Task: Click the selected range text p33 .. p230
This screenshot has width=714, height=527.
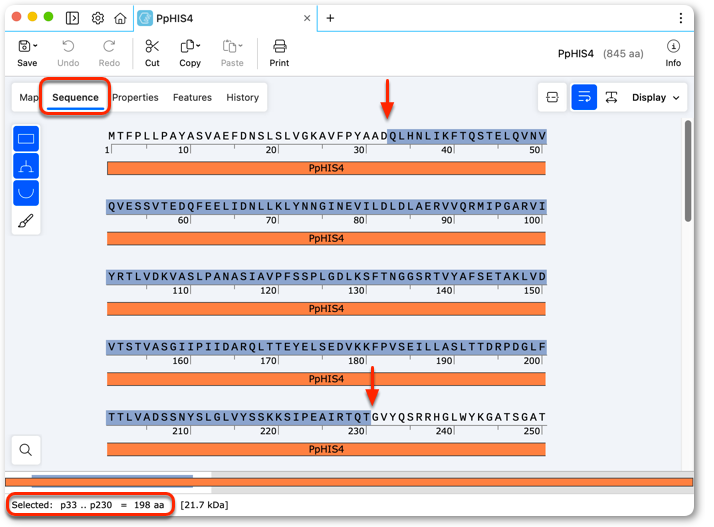Action: [x=86, y=505]
